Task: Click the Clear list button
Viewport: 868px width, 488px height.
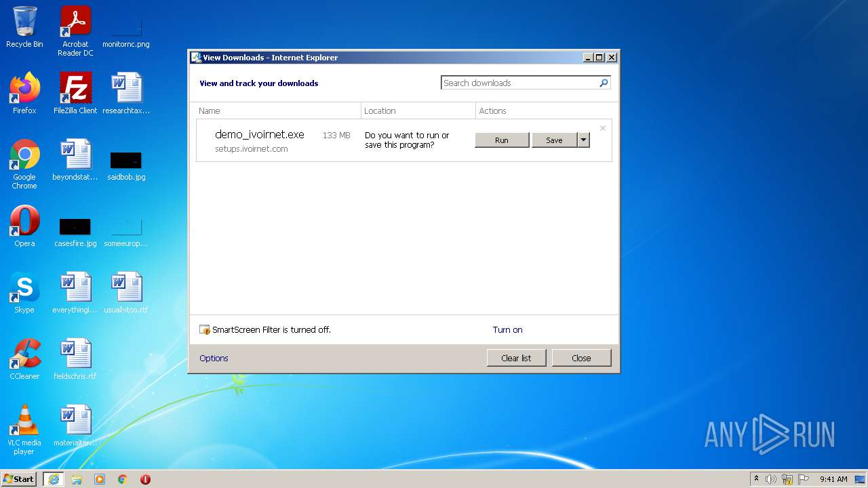Action: click(516, 358)
